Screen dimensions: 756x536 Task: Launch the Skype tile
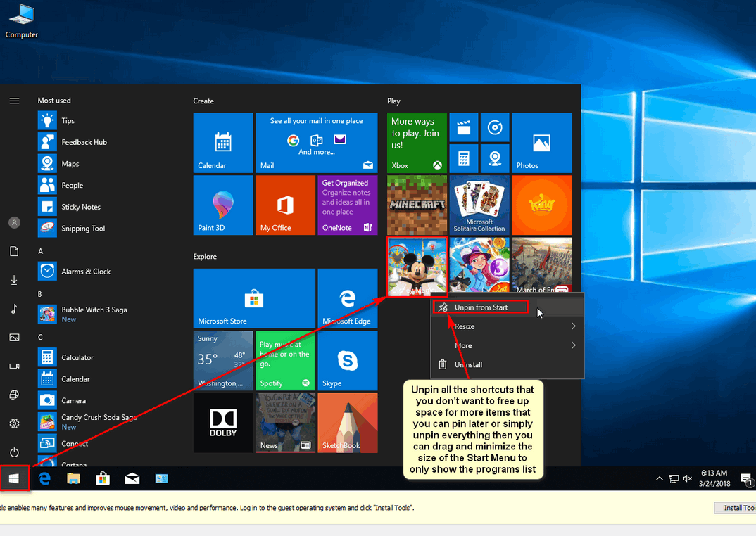coord(348,361)
